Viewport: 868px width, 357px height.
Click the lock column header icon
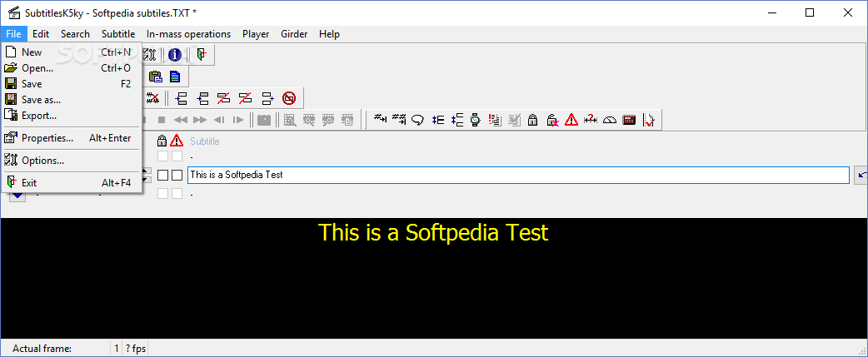pos(162,141)
